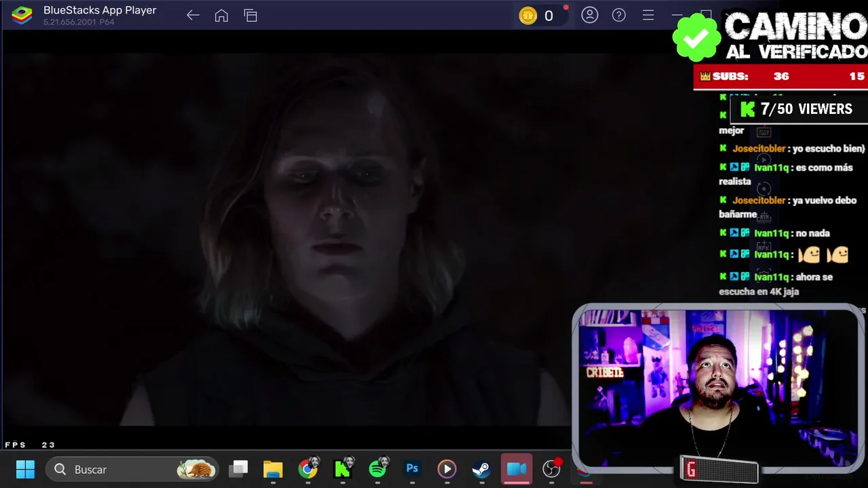Image resolution: width=868 pixels, height=488 pixels.
Task: Open the BlueStacks home screen icon
Action: [x=221, y=15]
